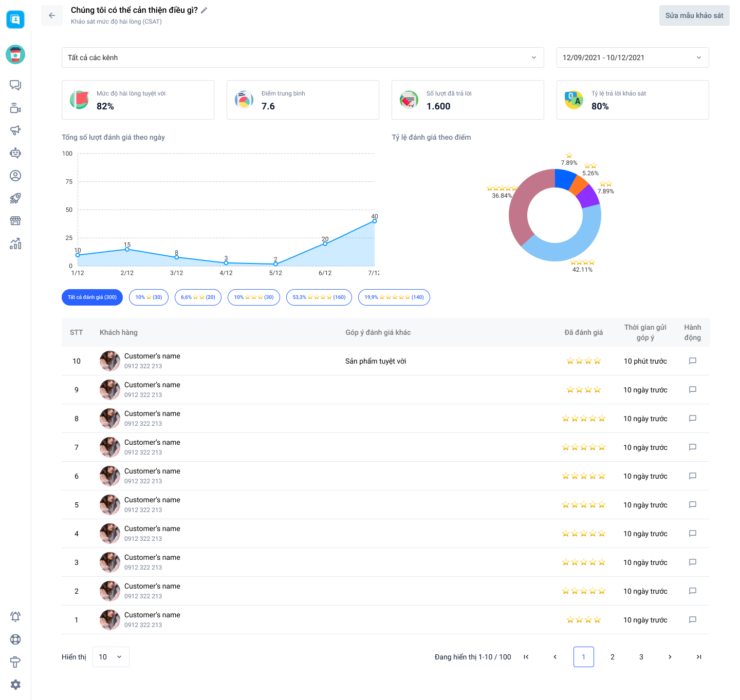Screen dimensions: 740x700
Task: Select the 'Tất cả đánh giá (300)' filter
Action: (92, 297)
